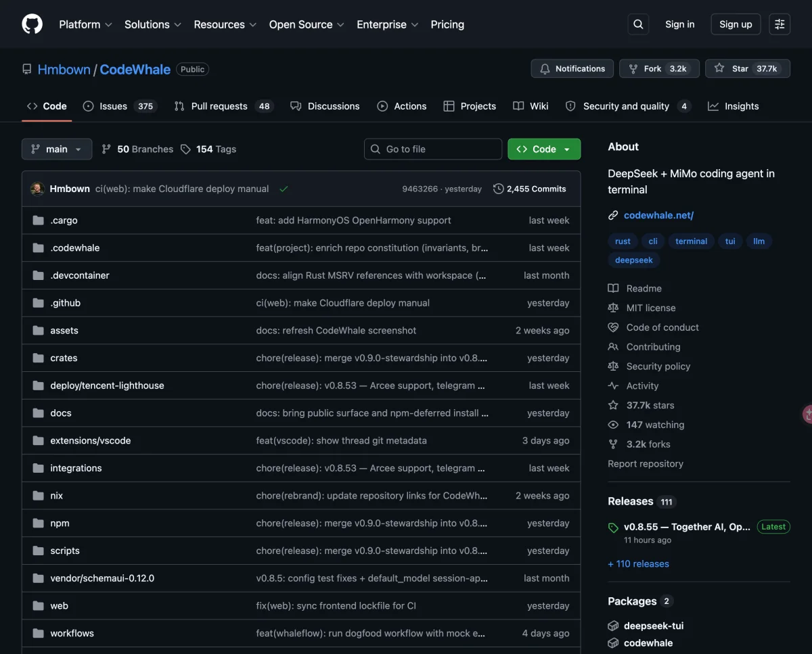Open appearance settings sliders icon
Screen dimensions: 812x654
click(x=780, y=24)
